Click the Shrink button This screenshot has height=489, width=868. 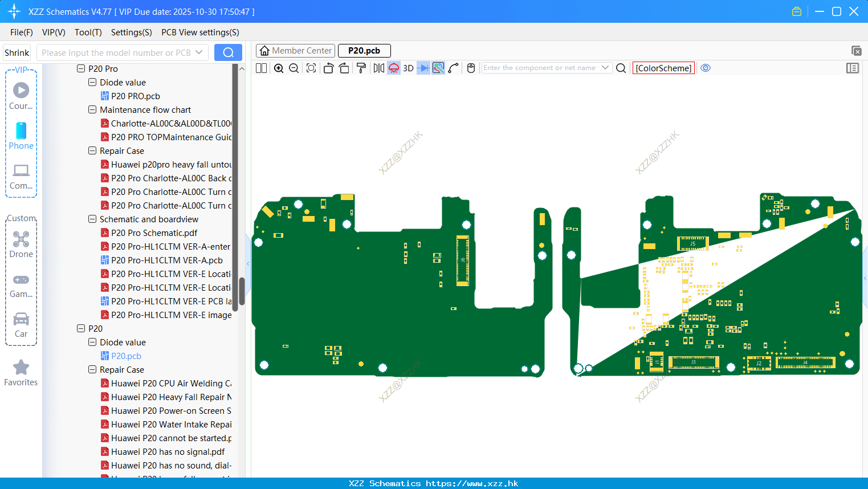tap(17, 52)
